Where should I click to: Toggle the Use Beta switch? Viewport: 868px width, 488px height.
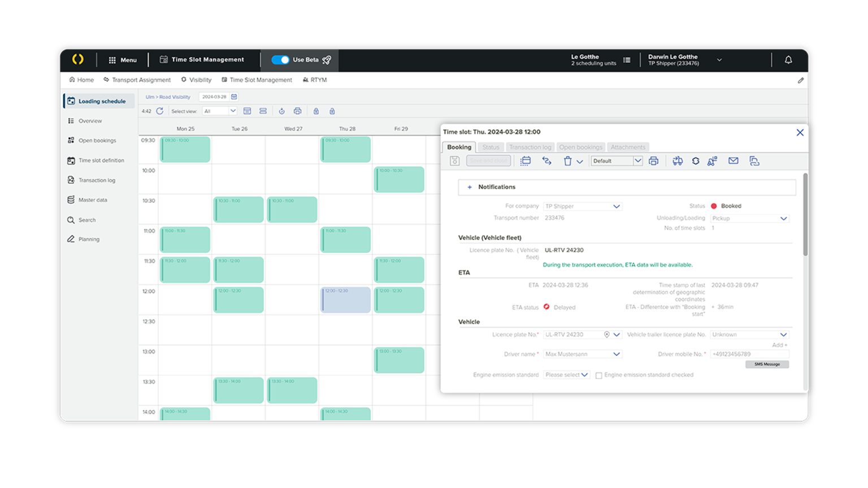click(x=280, y=59)
